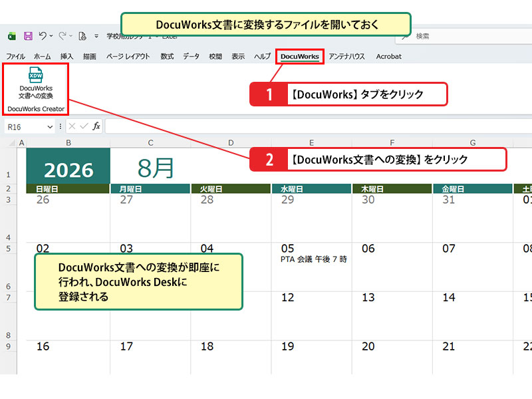
Task: Select row 5 header
Action: 8,248
